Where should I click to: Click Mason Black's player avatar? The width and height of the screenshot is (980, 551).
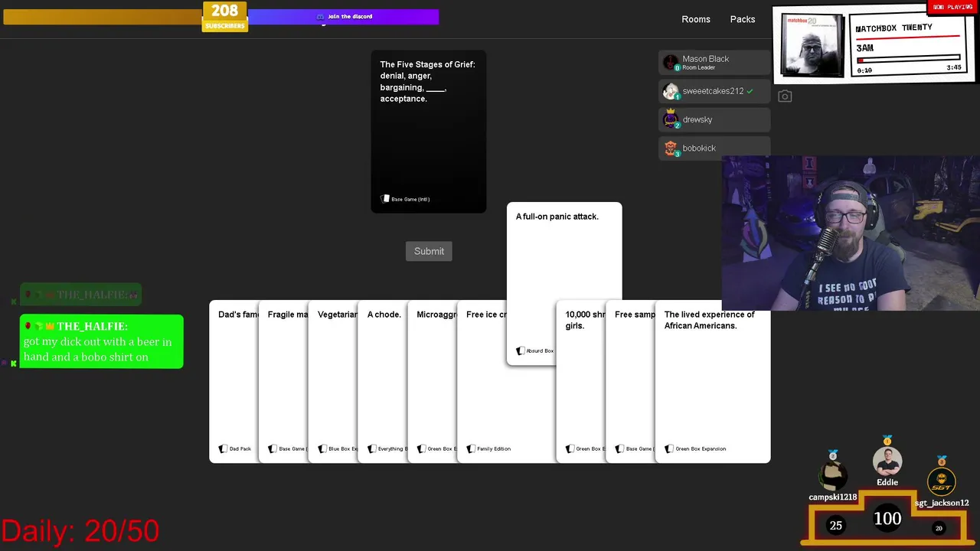[671, 62]
